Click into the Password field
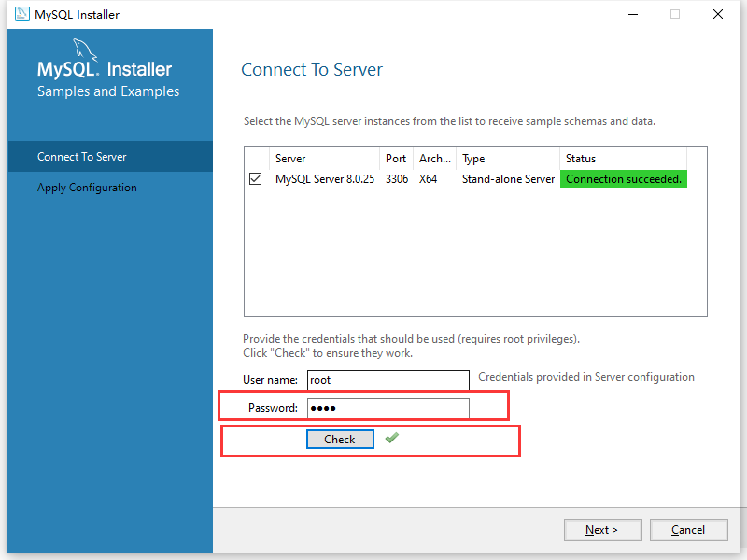This screenshot has width=747, height=560. pos(388,408)
